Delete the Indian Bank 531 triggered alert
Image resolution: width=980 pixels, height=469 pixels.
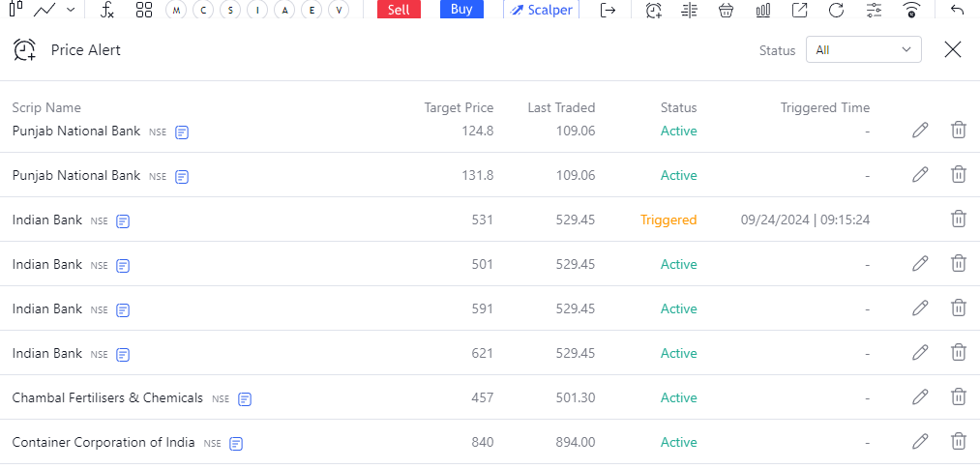[x=958, y=220]
